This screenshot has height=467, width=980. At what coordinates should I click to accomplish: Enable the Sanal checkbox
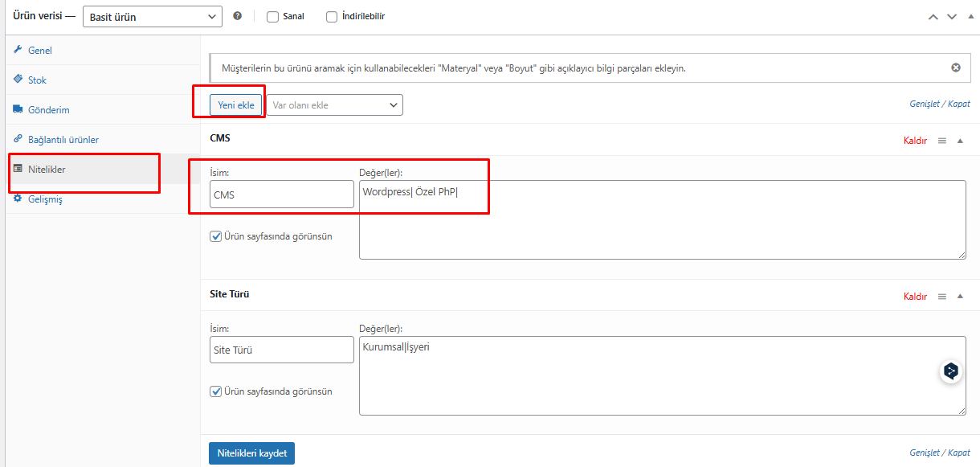272,16
